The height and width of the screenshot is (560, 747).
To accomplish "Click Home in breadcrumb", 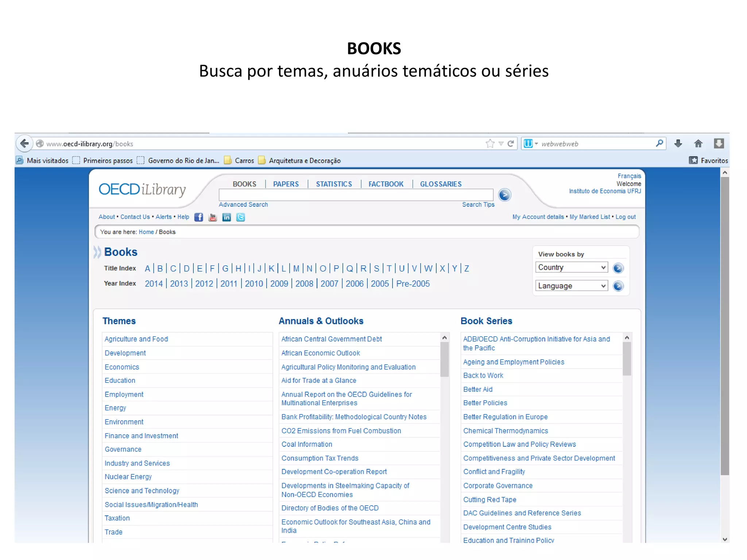I will [x=146, y=232].
